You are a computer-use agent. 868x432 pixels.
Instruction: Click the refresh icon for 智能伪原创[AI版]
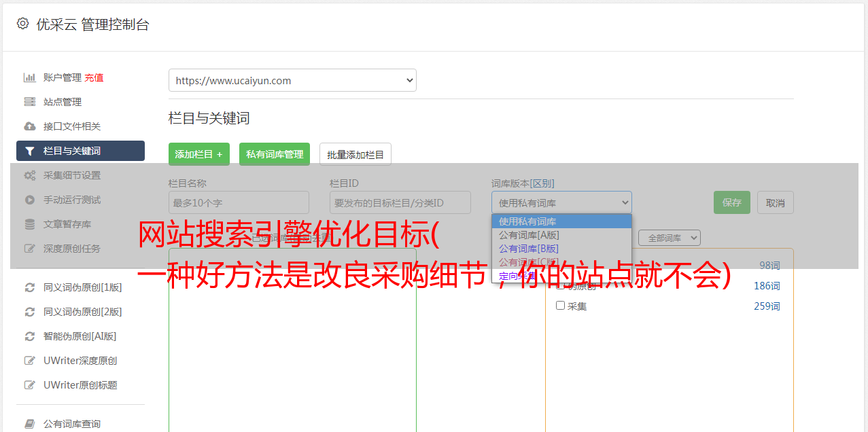(30, 336)
